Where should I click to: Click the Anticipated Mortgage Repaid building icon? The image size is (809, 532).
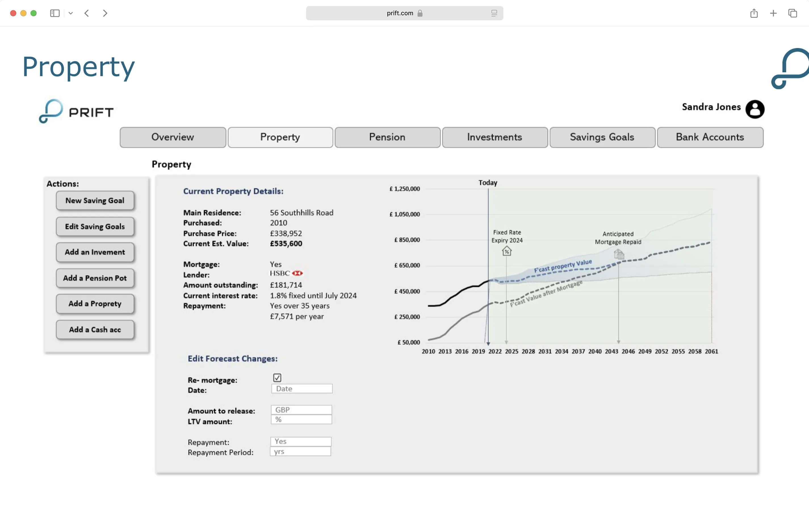[x=619, y=254]
